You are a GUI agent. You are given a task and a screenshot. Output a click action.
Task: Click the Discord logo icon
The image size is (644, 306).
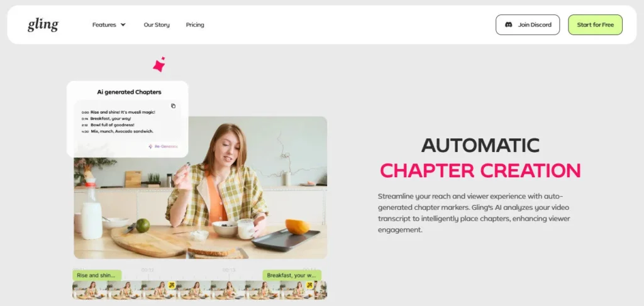(x=508, y=25)
